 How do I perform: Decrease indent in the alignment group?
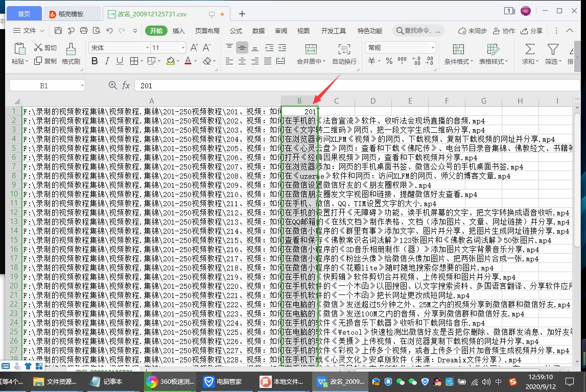269,47
